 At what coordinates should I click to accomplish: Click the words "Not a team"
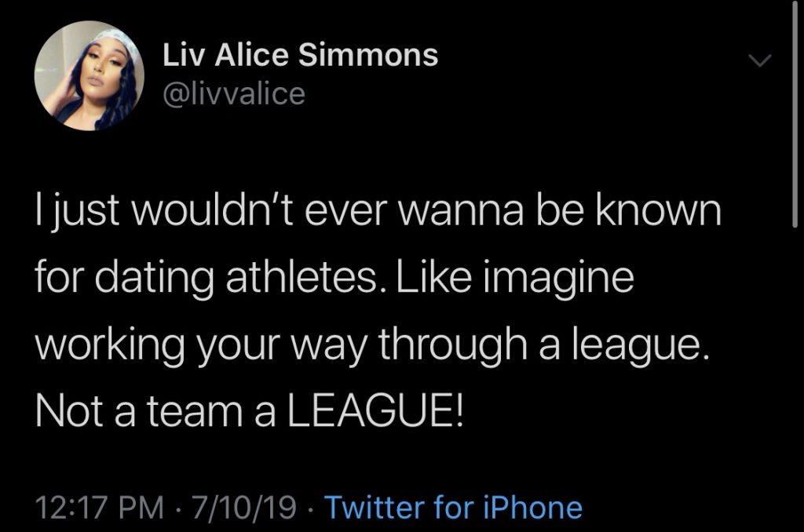click(x=139, y=411)
